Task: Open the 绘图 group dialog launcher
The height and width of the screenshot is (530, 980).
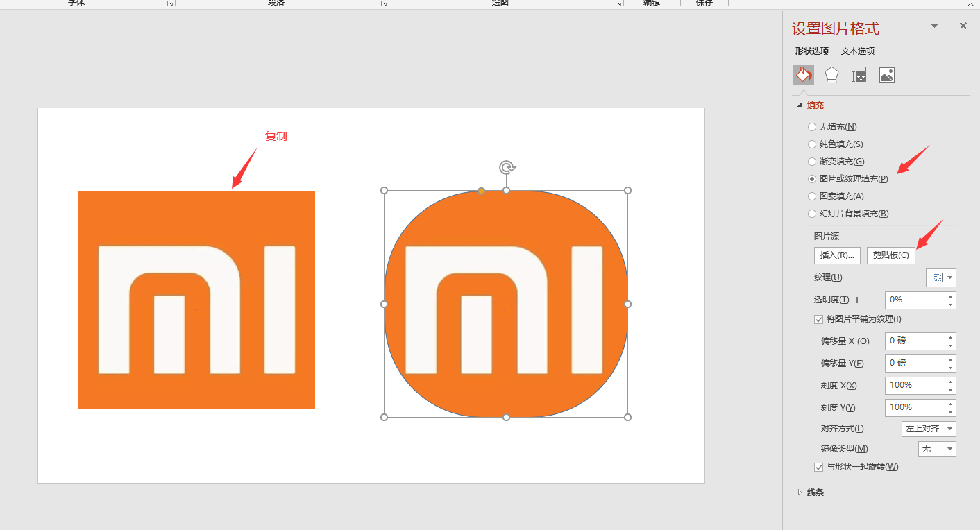Action: click(618, 3)
